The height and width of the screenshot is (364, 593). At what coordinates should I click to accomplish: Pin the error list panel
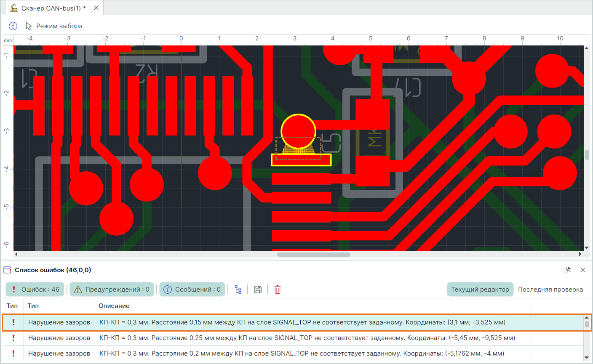coord(568,270)
